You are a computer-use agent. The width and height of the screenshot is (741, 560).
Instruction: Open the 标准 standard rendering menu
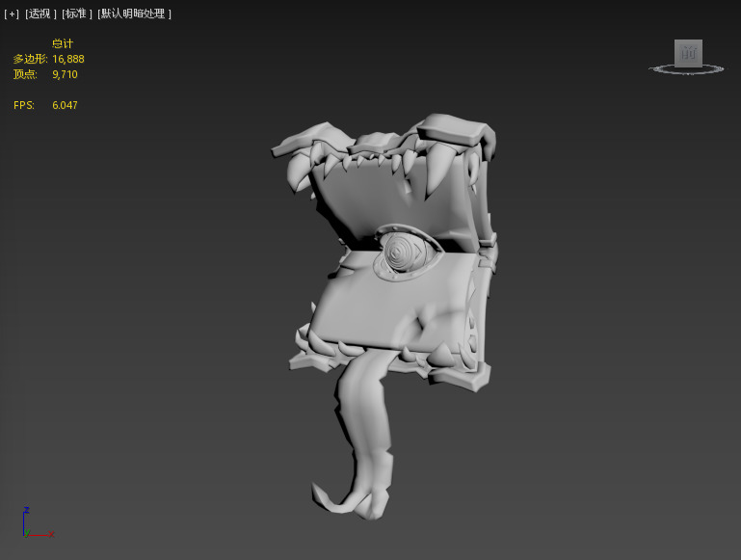(76, 14)
